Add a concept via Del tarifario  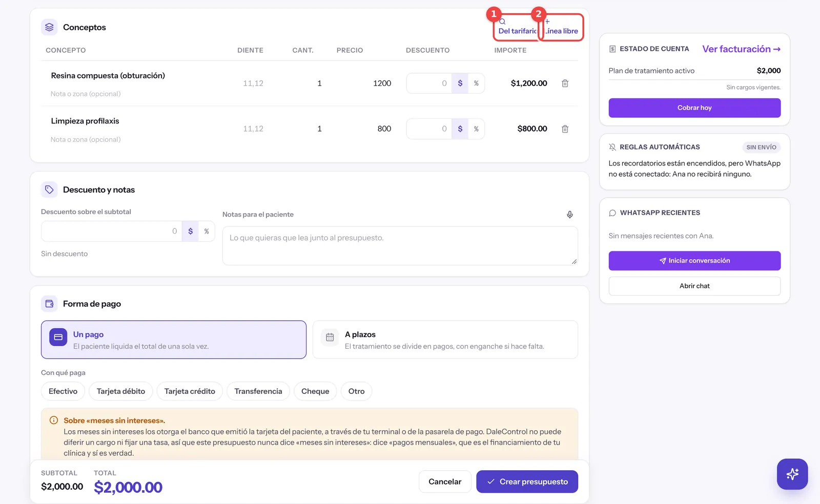(517, 27)
